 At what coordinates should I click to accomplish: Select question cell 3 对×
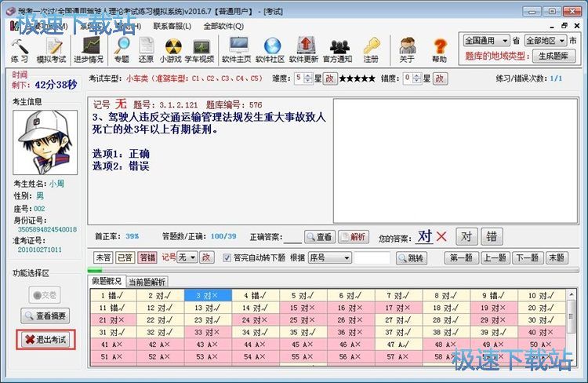208,296
